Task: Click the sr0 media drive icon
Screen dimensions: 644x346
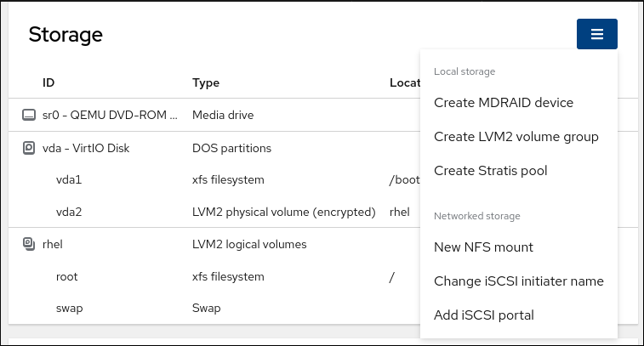Action: coord(29,115)
